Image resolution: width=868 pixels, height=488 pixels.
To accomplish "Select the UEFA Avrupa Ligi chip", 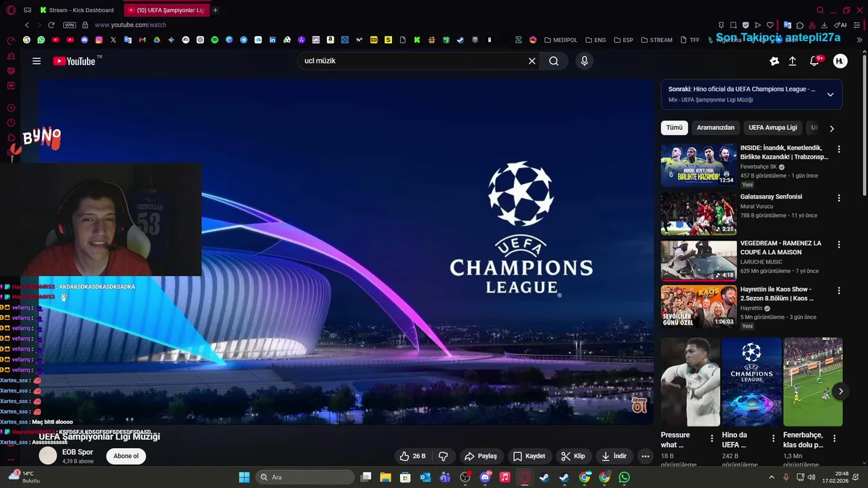I will [773, 127].
